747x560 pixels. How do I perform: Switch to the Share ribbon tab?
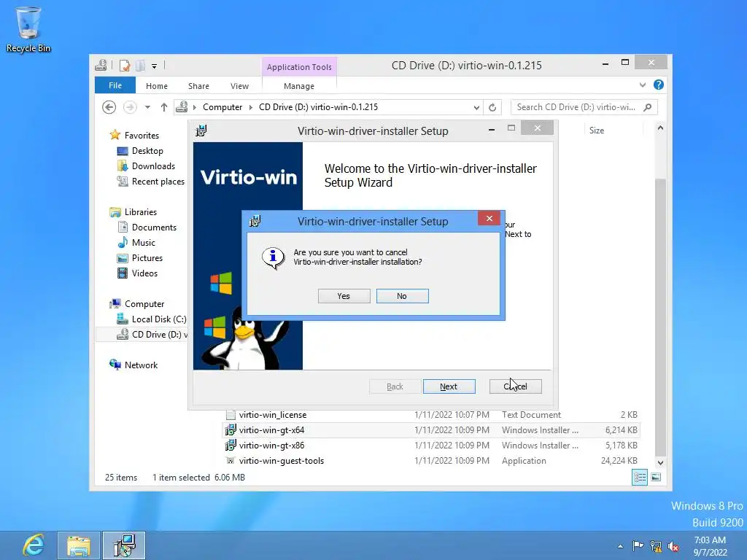point(198,86)
